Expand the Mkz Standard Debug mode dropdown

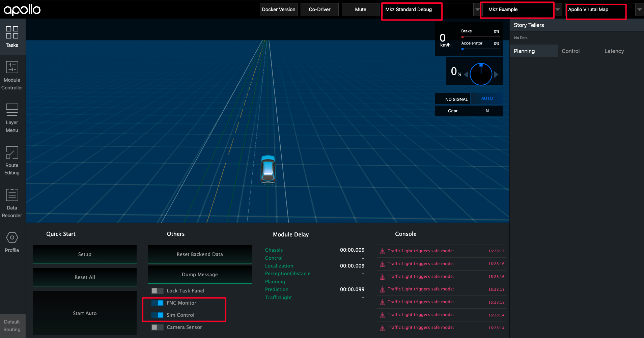pos(477,9)
